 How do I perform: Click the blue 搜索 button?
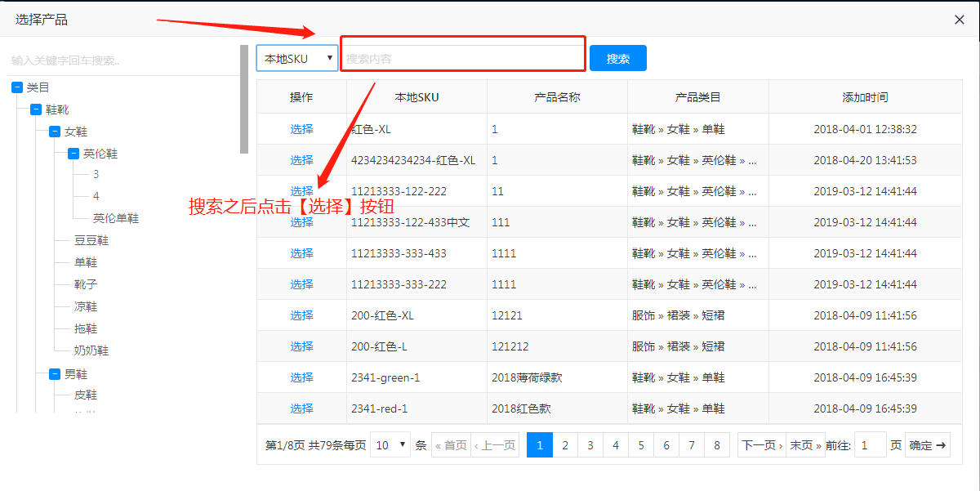coord(618,58)
